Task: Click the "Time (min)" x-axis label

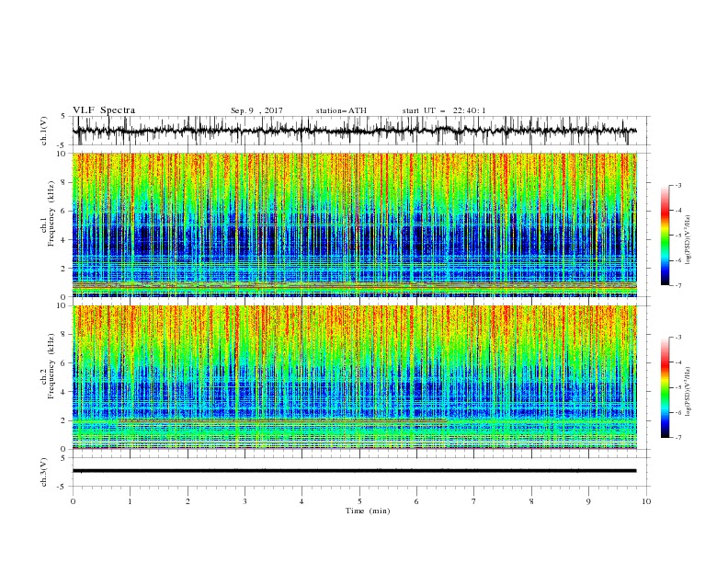Action: tap(368, 511)
